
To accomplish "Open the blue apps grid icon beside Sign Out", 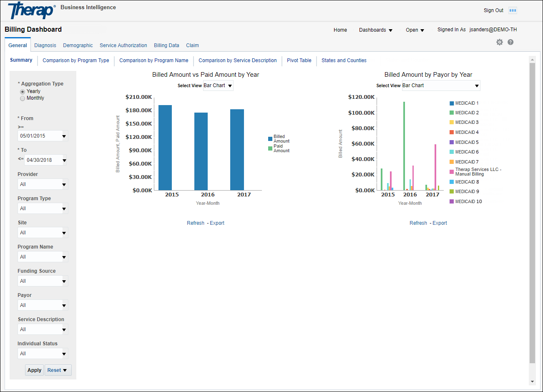I will [x=513, y=10].
